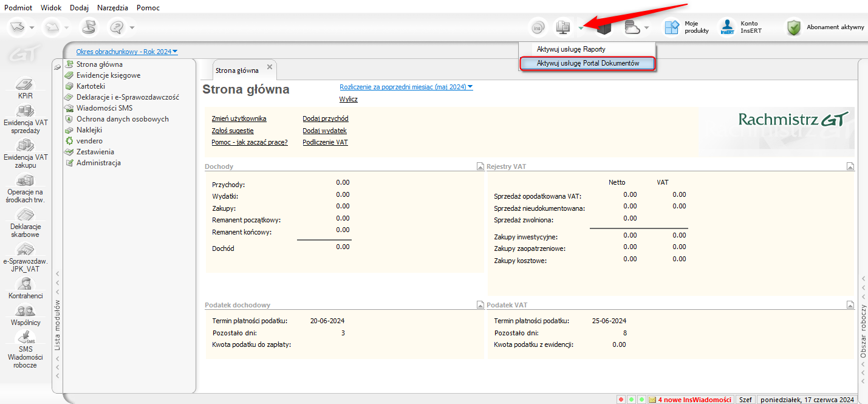Click the Abonament aktywny shield icon
The image size is (868, 404).
tap(794, 27)
